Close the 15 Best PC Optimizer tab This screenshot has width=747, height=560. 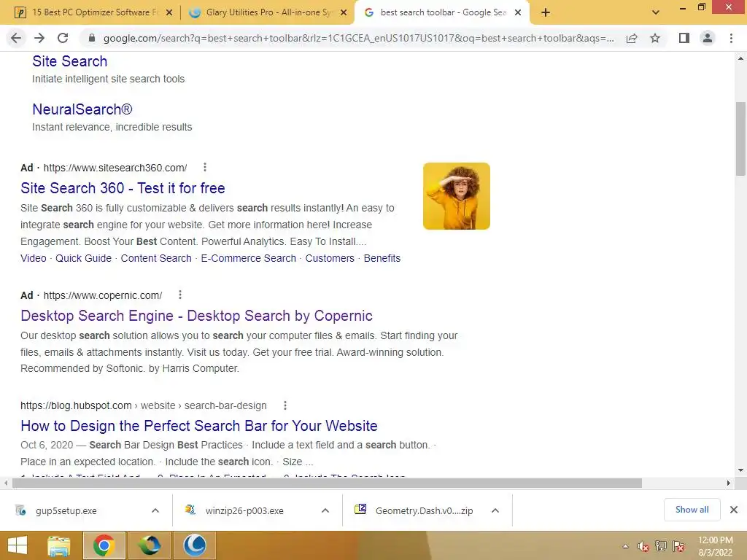tap(169, 13)
